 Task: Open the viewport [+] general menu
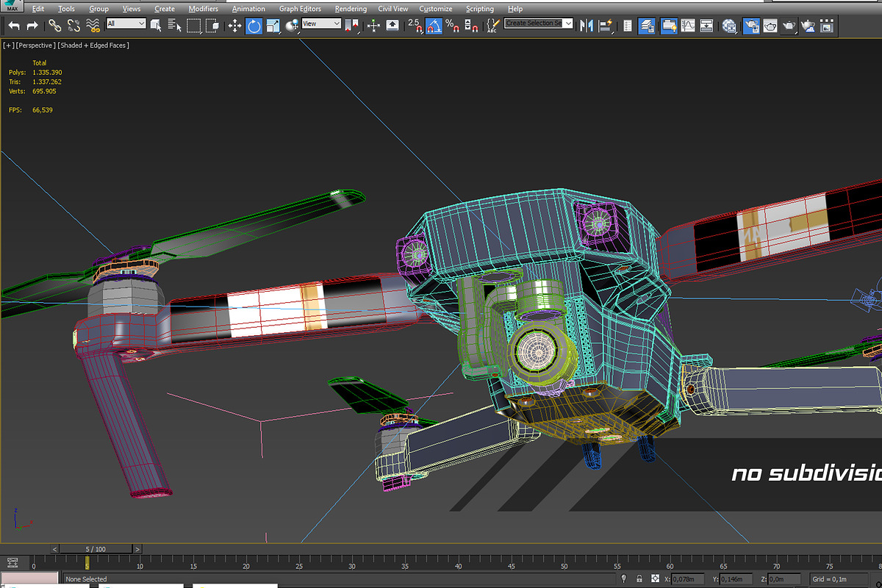coord(8,46)
